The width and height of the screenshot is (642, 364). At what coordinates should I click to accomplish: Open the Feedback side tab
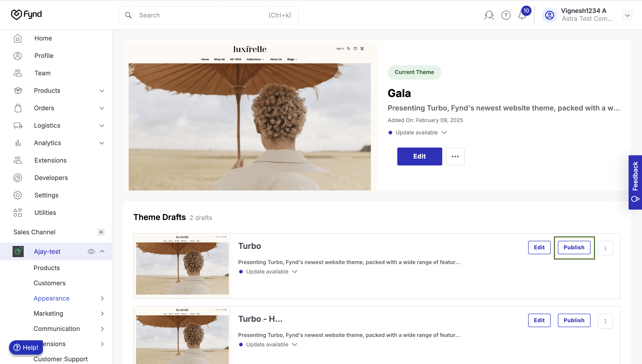coord(635,182)
